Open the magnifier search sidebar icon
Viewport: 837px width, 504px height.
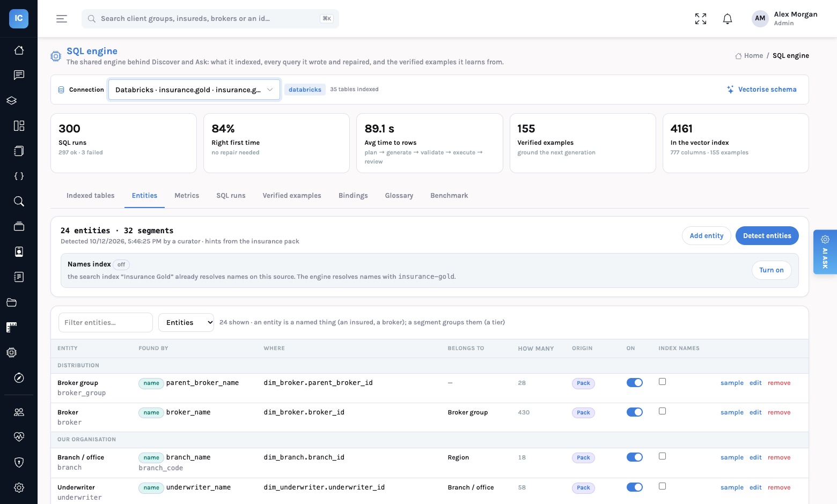19,201
